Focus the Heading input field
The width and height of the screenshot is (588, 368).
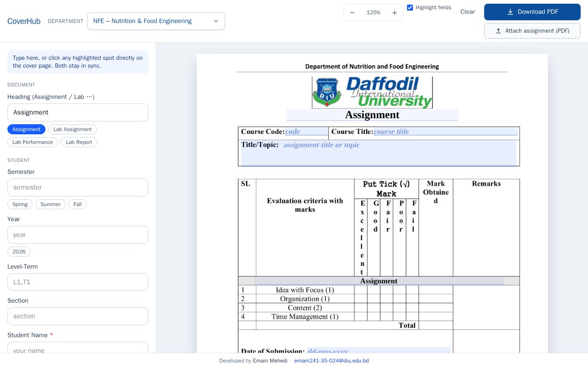pyautogui.click(x=78, y=112)
